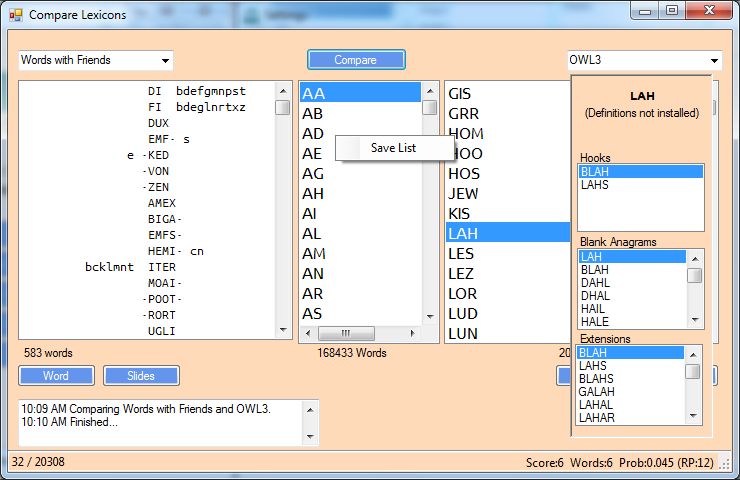The width and height of the screenshot is (740, 480).
Task: Click scroll-down arrow of log box
Action: point(310,436)
